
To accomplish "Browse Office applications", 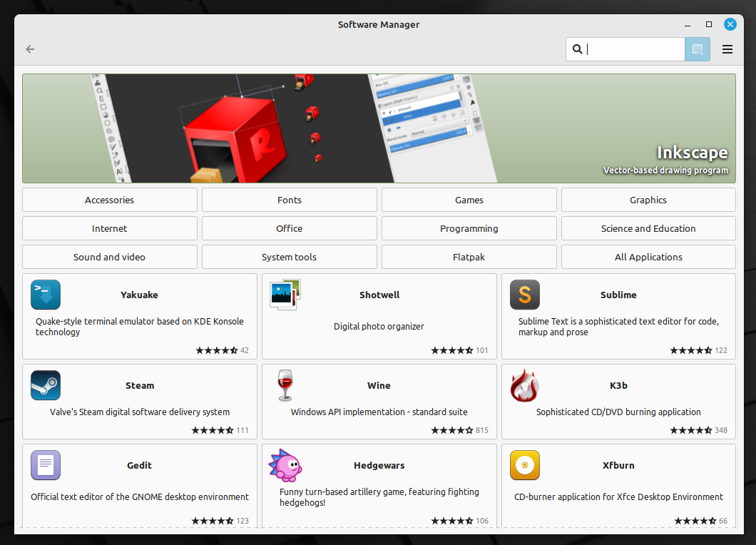I will click(290, 228).
